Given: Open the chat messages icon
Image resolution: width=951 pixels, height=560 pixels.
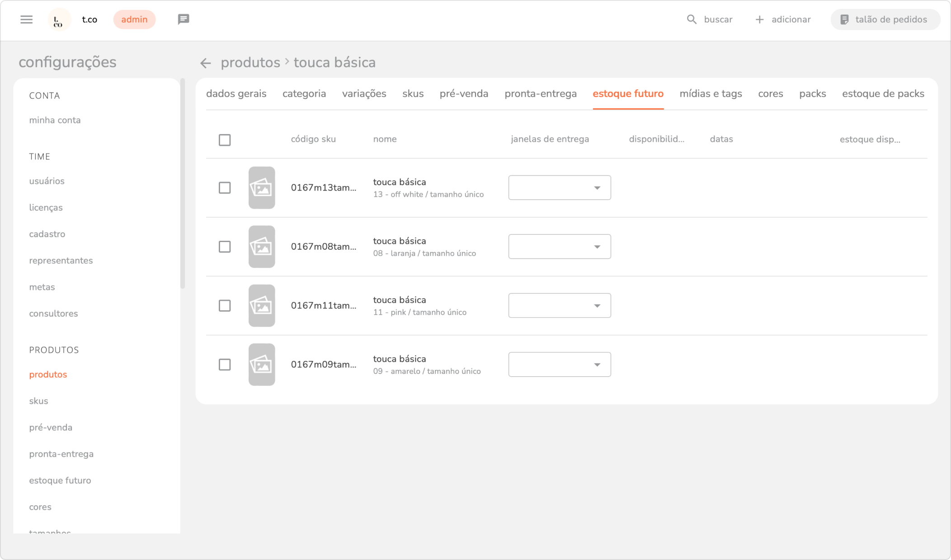Looking at the screenshot, I should [183, 19].
